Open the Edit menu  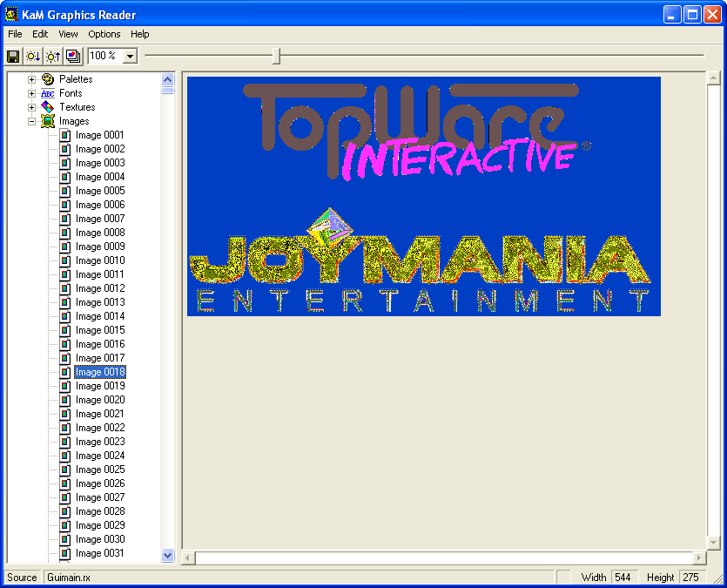[40, 34]
